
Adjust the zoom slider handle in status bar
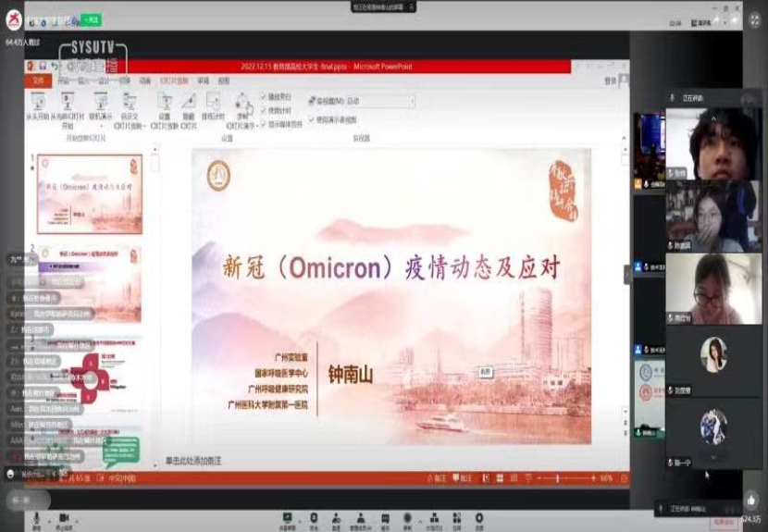click(x=557, y=478)
